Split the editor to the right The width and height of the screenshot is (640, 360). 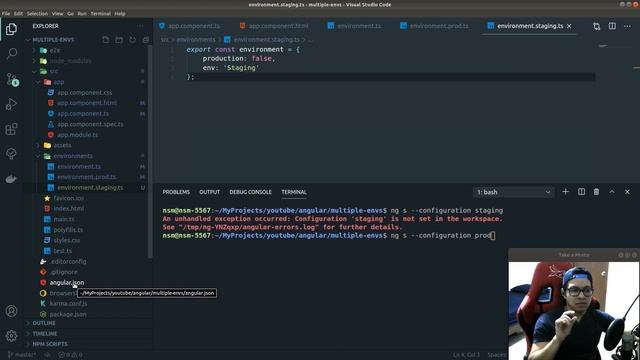coord(612,26)
